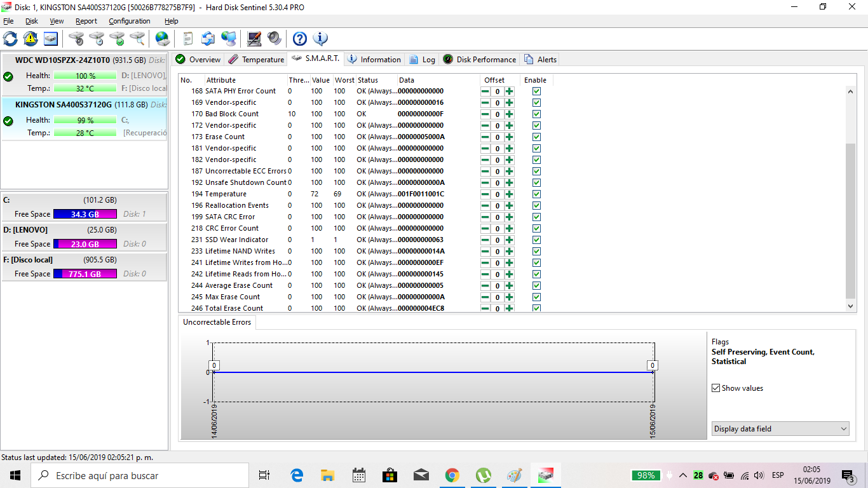Start the short self-test disk icon

[x=76, y=38]
